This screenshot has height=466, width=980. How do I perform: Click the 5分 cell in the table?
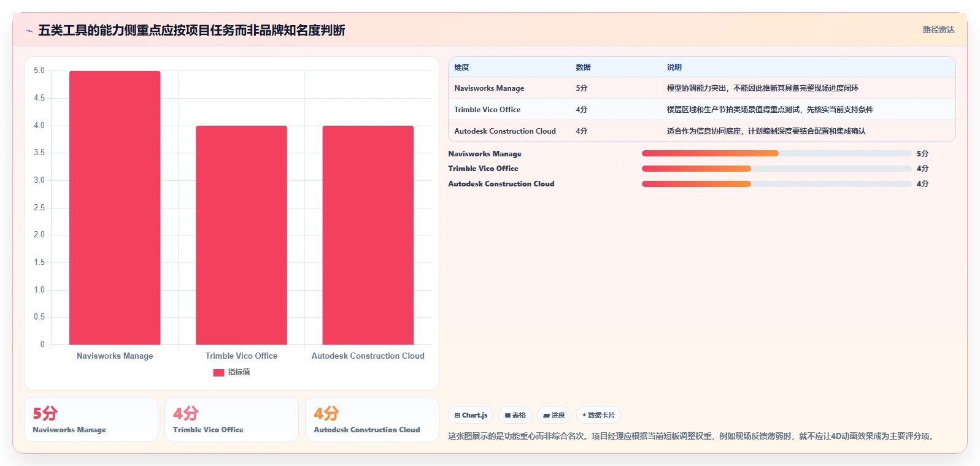click(x=581, y=88)
